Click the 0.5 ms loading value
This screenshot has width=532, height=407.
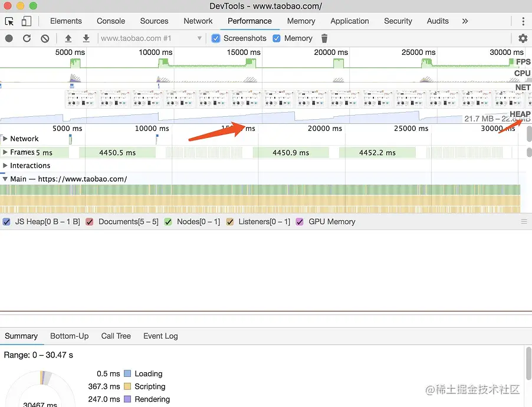[x=109, y=374]
